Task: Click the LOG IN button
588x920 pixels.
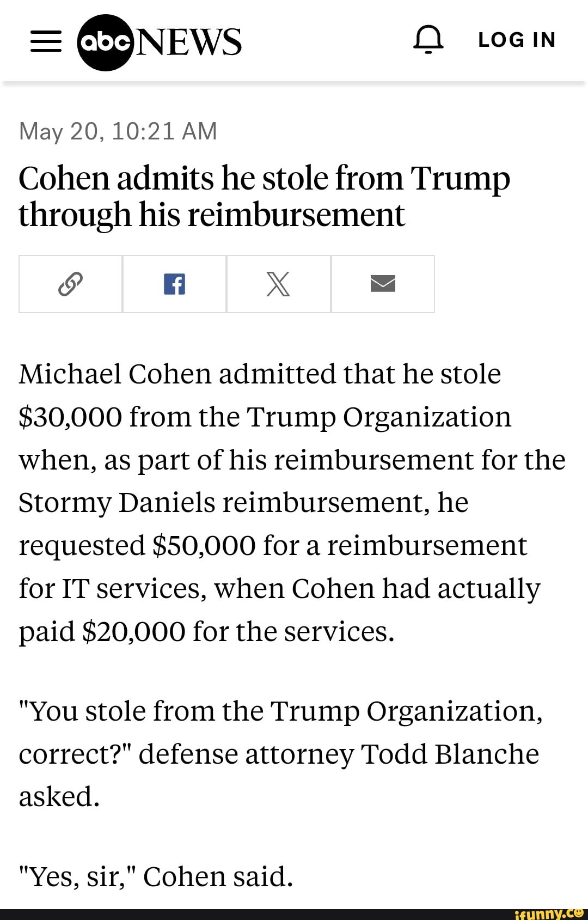Action: pyautogui.click(x=517, y=40)
